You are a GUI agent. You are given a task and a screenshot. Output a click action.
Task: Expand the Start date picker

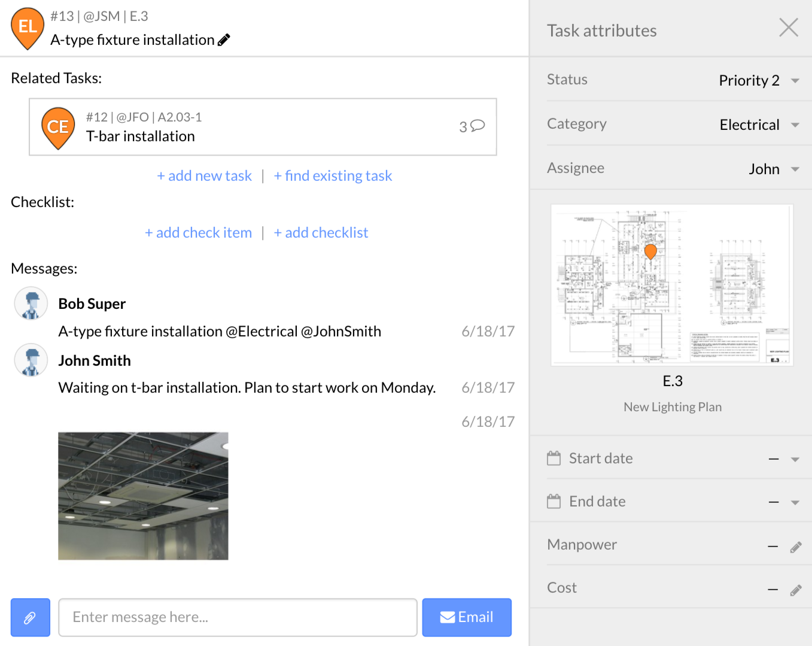(795, 459)
